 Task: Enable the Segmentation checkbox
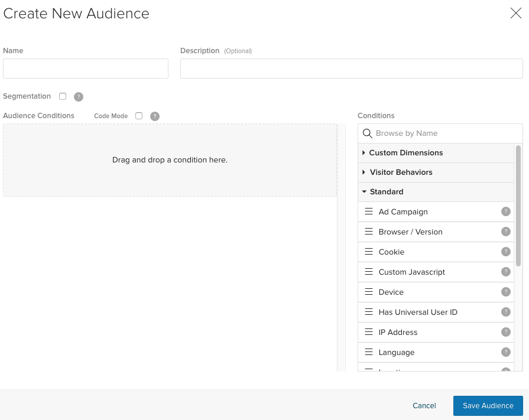[x=63, y=96]
